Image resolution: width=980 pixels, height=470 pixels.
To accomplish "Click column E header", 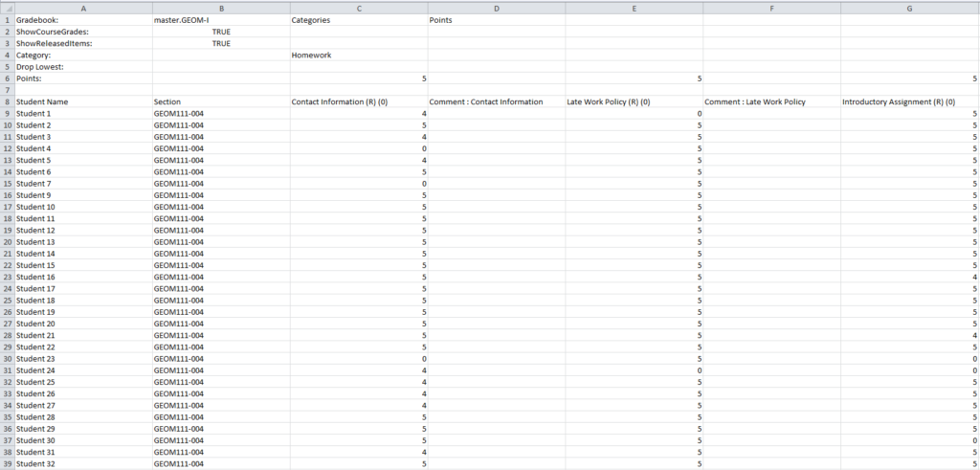I will click(634, 8).
